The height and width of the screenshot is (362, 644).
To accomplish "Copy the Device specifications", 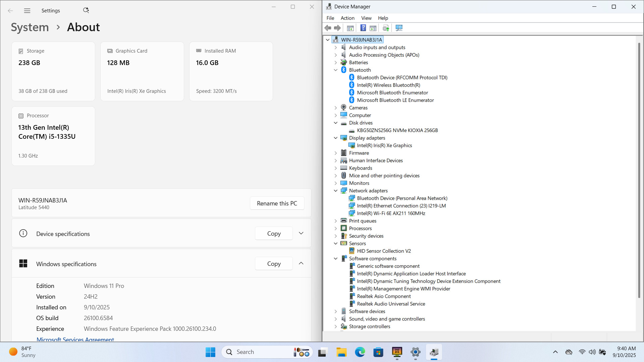I will click(x=274, y=234).
